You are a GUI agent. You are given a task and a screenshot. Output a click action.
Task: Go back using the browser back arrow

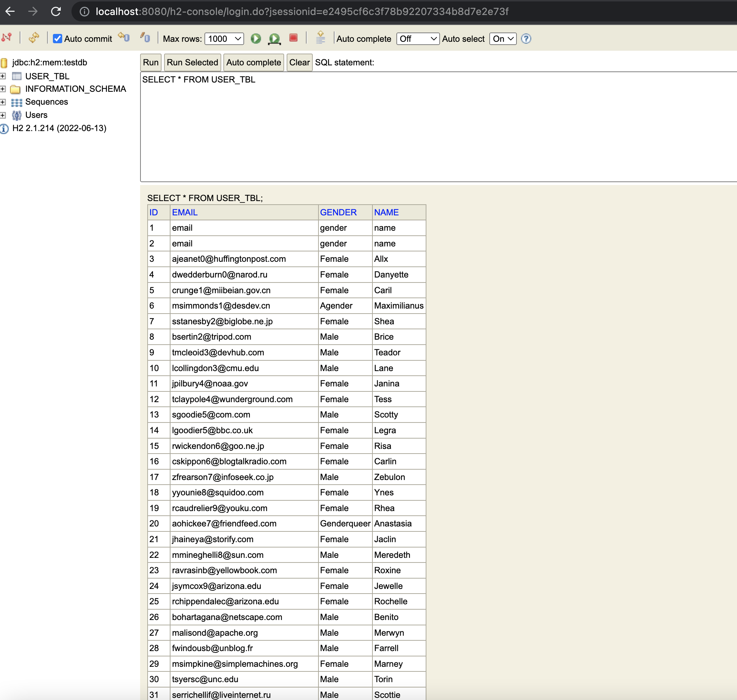point(10,11)
